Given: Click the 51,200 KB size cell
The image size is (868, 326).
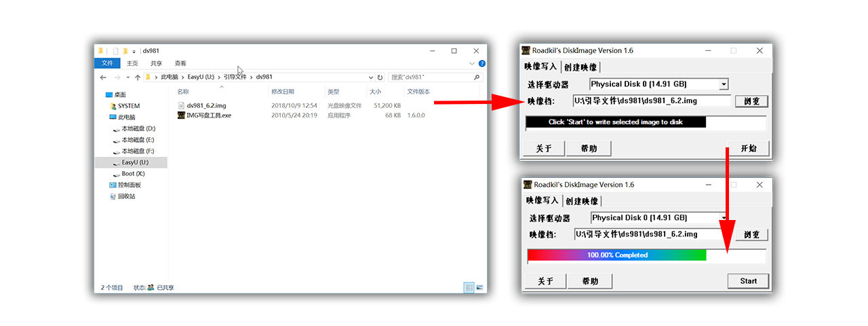Looking at the screenshot, I should coord(388,106).
